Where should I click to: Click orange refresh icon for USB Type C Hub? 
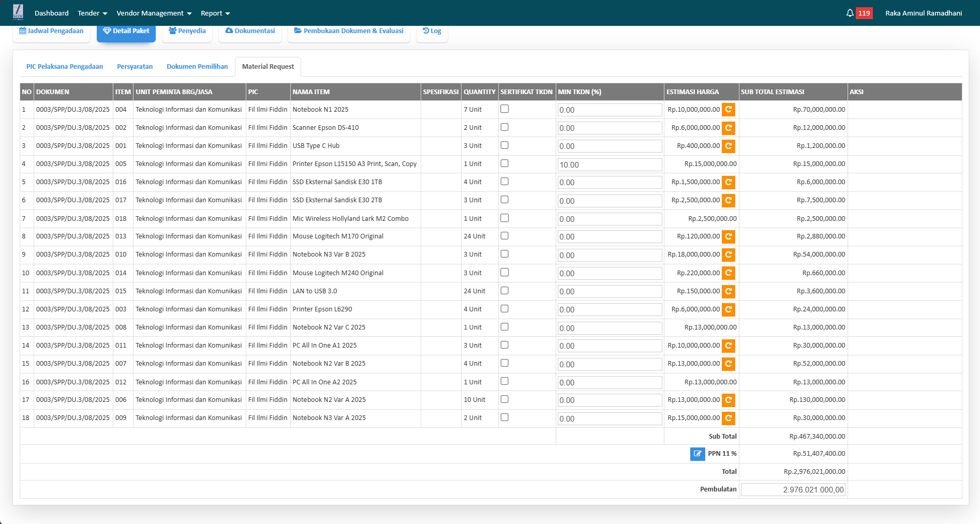click(729, 146)
